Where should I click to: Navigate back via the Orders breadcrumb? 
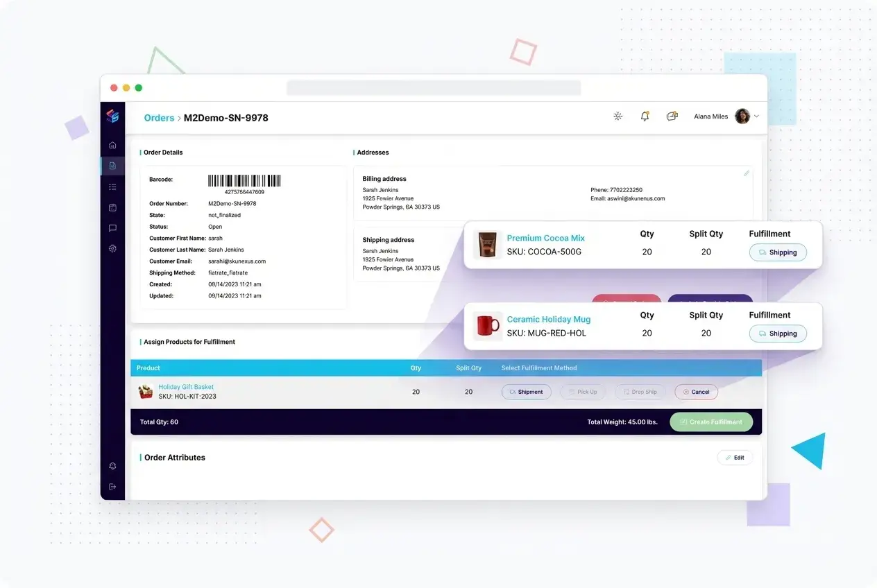pyautogui.click(x=159, y=118)
